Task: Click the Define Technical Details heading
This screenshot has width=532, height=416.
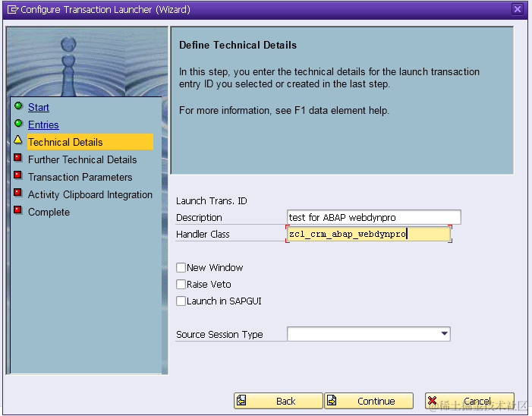Action: click(x=238, y=45)
